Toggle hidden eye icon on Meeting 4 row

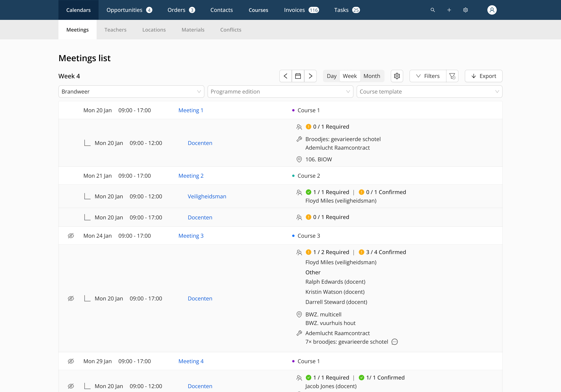[71, 361]
